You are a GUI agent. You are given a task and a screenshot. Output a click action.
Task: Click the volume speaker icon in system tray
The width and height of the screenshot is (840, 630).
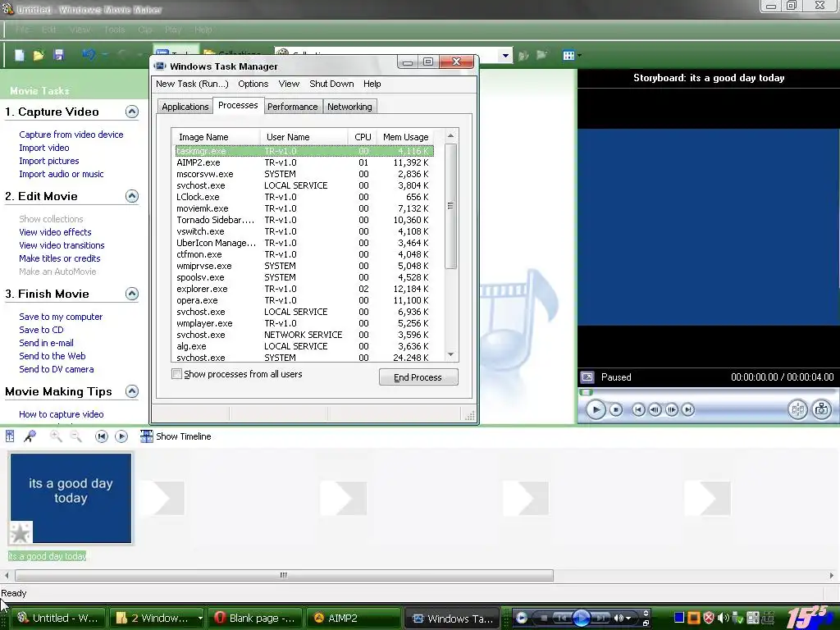coord(723,618)
